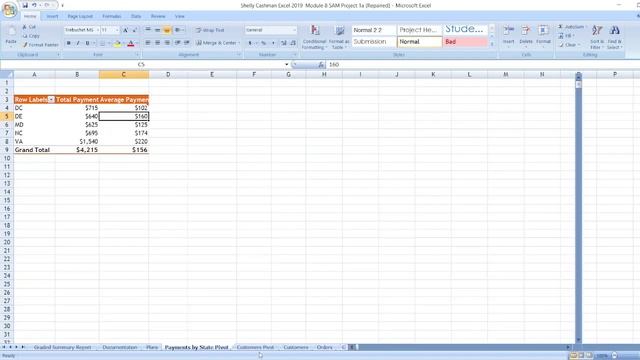640x360 pixels.
Task: Apply the Normal 2 2 cell style
Action: coord(374,30)
